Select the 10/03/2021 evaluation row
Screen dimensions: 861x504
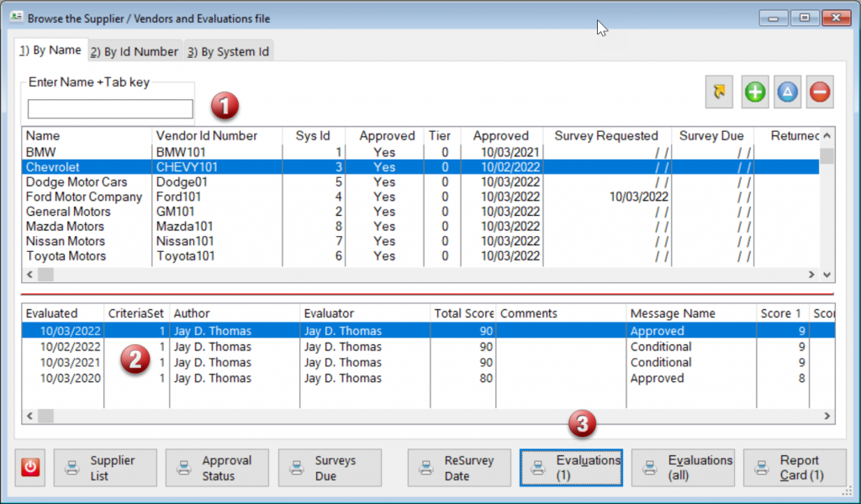pyautogui.click(x=428, y=363)
